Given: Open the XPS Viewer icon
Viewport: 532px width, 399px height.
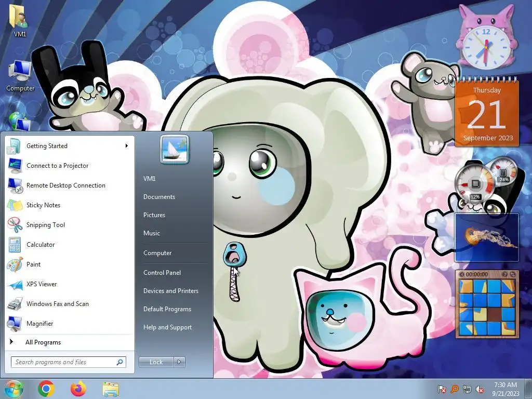Looking at the screenshot, I should click(x=15, y=284).
